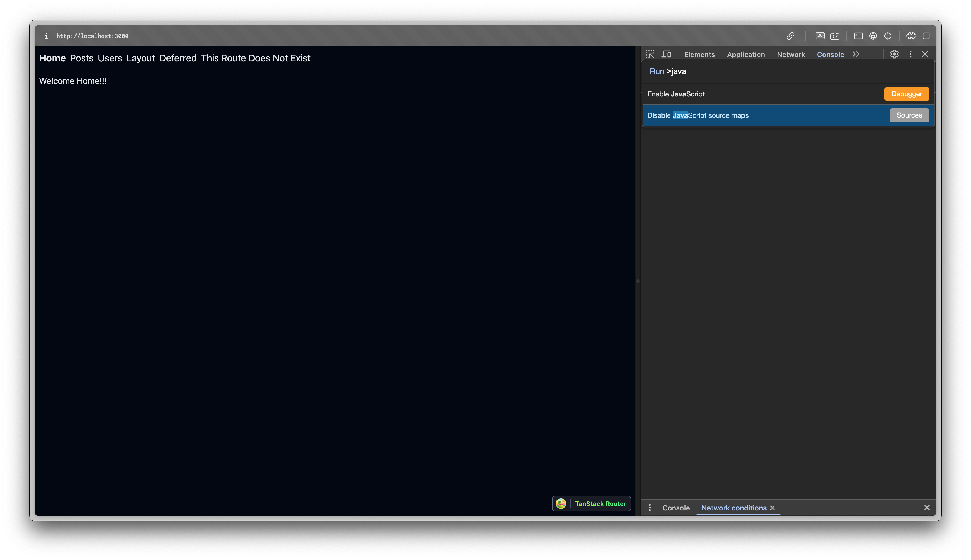Click the split view icon in the toolbar
Image resolution: width=971 pixels, height=560 pixels.
click(926, 36)
